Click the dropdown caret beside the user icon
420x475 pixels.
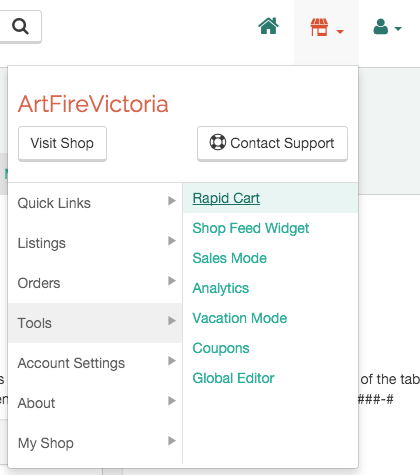(398, 29)
